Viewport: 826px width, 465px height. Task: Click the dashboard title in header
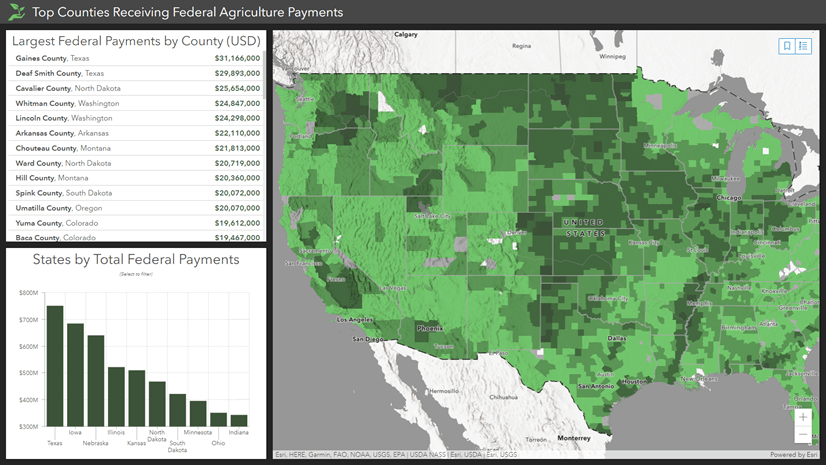[188, 12]
